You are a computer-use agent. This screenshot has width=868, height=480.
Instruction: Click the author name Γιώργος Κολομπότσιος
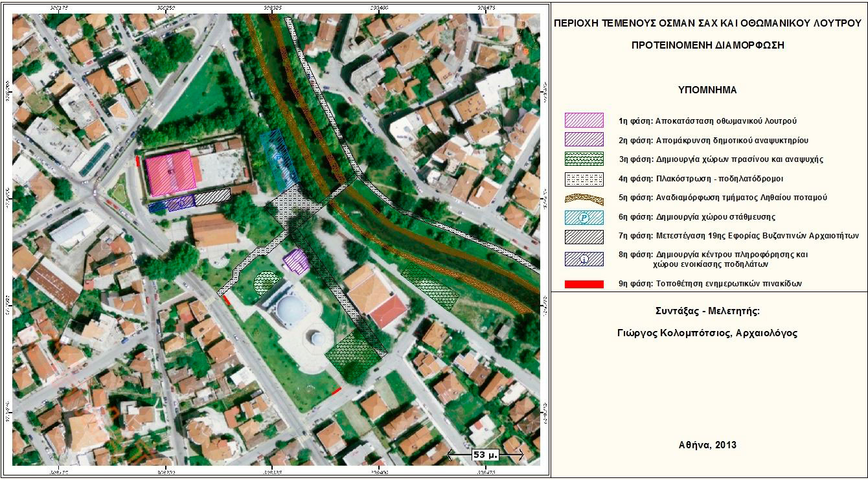pyautogui.click(x=707, y=333)
